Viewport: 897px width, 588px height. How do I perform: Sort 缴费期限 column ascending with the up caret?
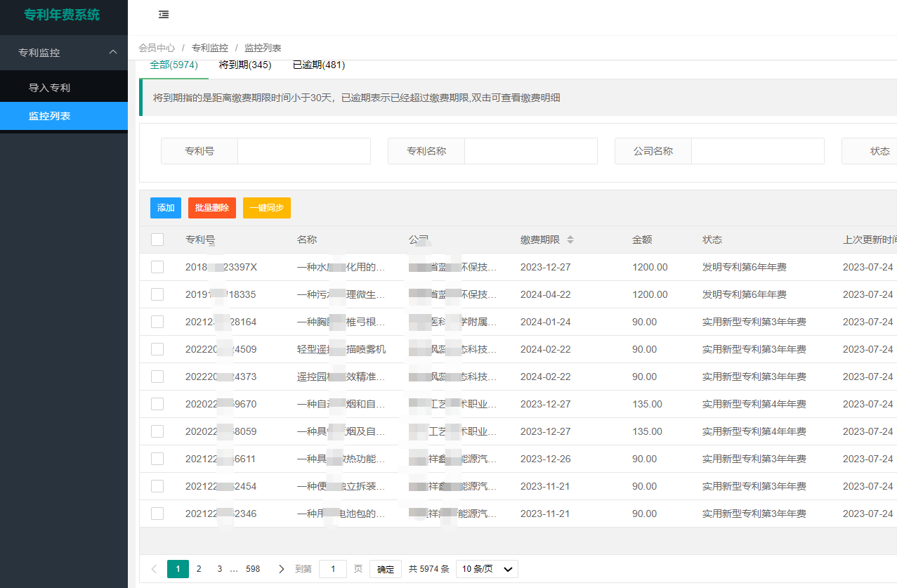569,235
